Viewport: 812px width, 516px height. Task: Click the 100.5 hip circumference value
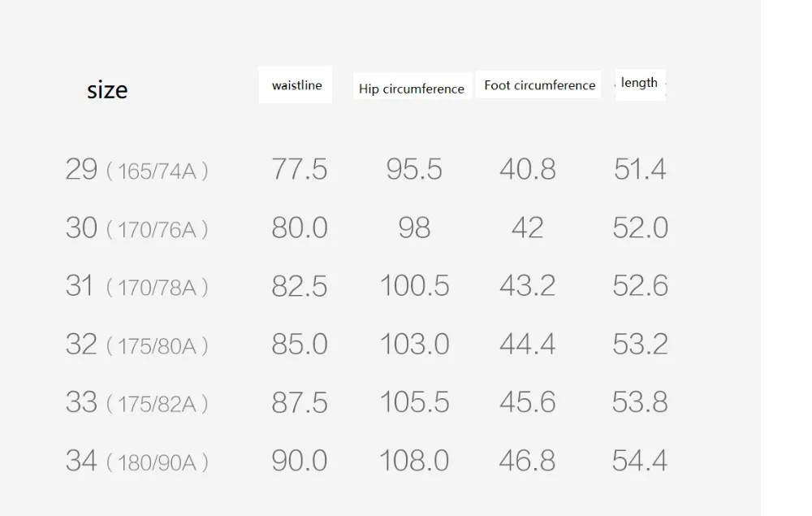(414, 285)
